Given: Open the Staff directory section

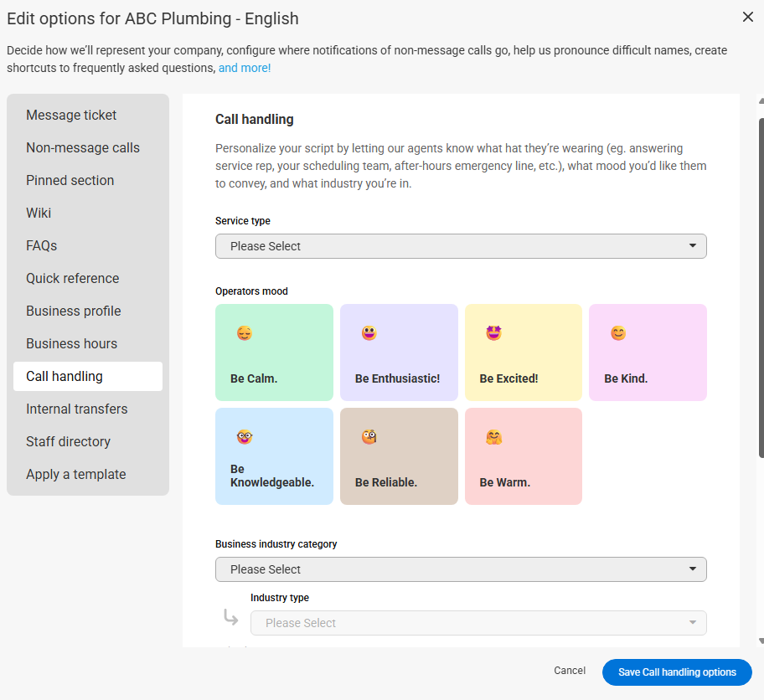Looking at the screenshot, I should pyautogui.click(x=69, y=441).
